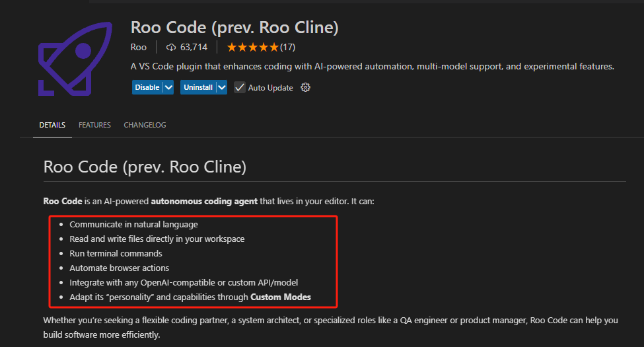Click the Uninstall button
This screenshot has height=347, width=644.
click(x=198, y=87)
